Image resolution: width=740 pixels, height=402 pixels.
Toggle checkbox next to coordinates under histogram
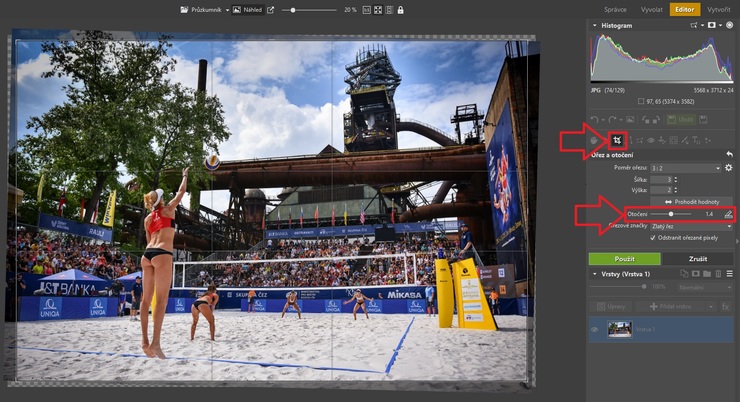641,101
